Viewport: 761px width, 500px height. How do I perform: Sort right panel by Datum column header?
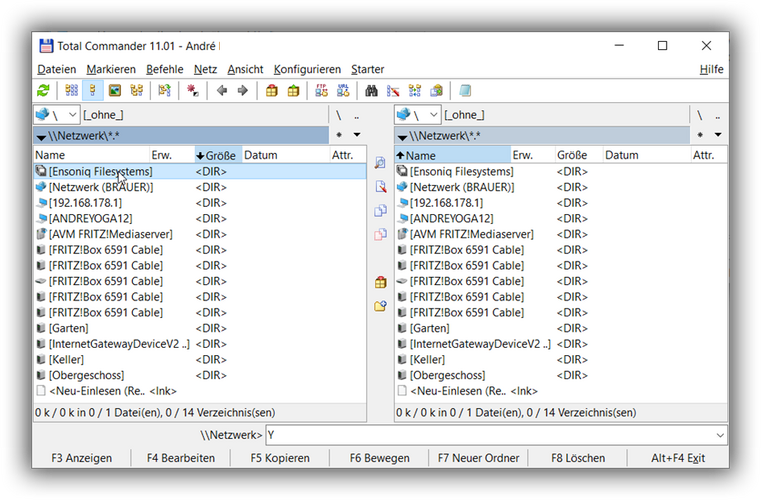[x=646, y=155]
